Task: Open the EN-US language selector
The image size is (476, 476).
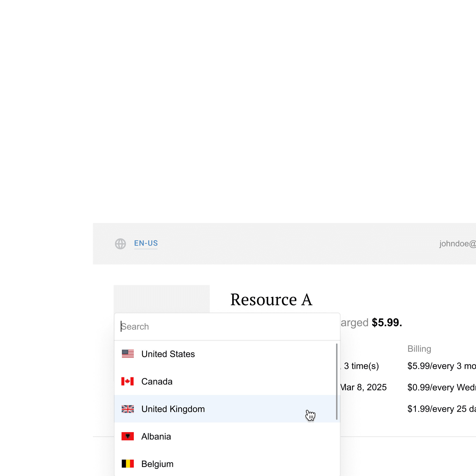Action: pyautogui.click(x=146, y=243)
